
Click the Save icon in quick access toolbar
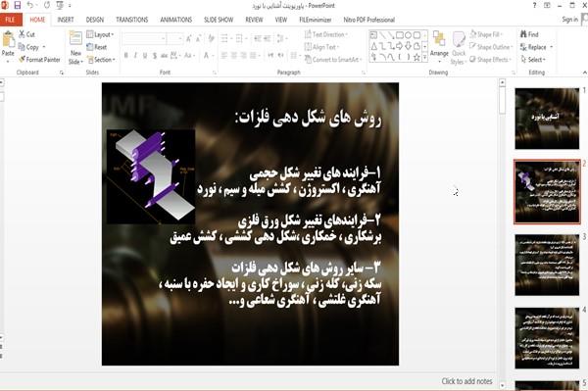(18, 5)
